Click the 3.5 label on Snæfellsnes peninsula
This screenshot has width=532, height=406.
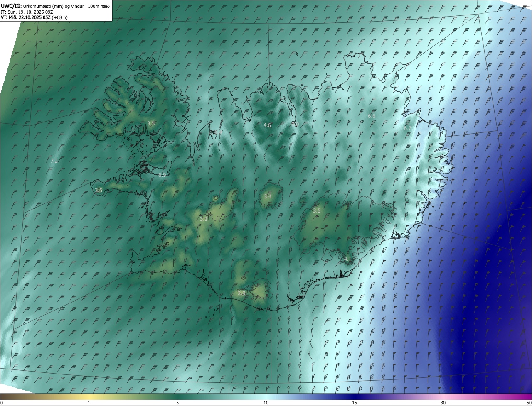99,190
